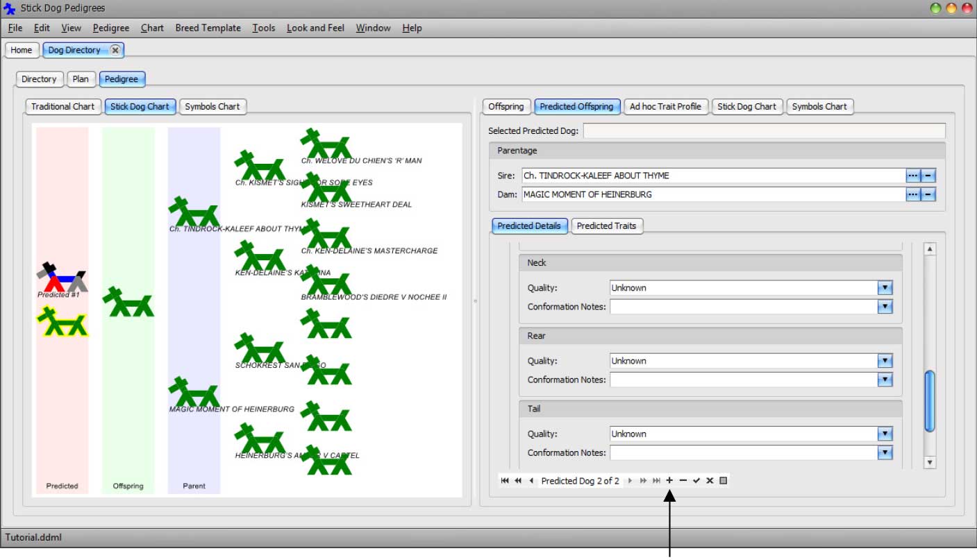Cancel edits with the X navigator icon
This screenshot has width=977, height=560.
click(x=710, y=480)
